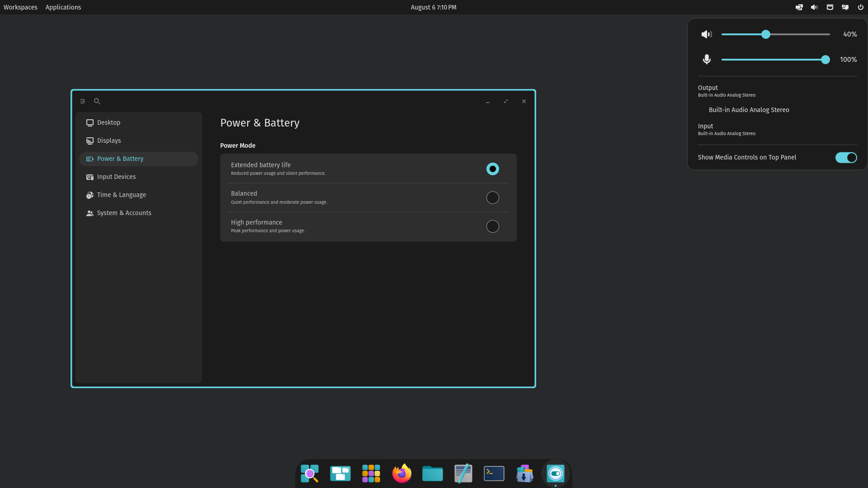Image resolution: width=868 pixels, height=488 pixels.
Task: Open Firefox browser from dock
Action: point(402,473)
